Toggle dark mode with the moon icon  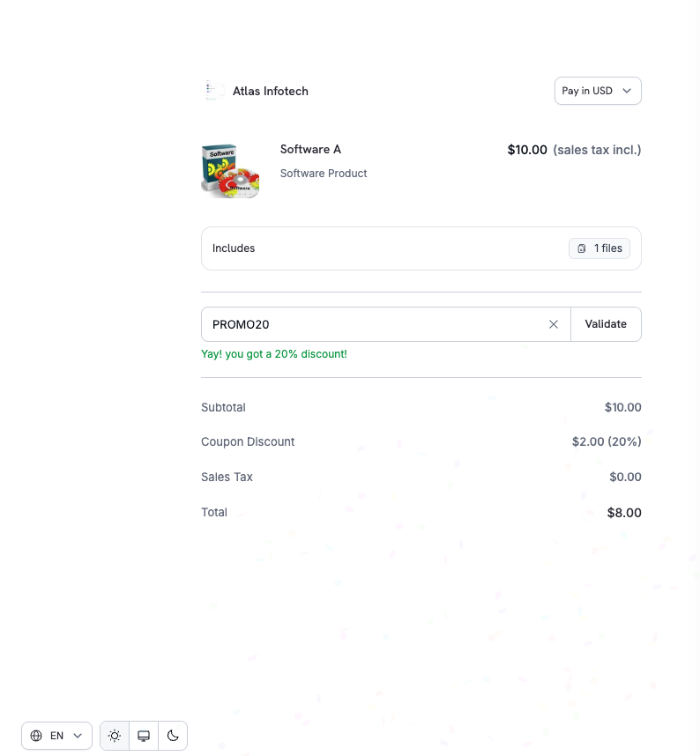pyautogui.click(x=173, y=736)
